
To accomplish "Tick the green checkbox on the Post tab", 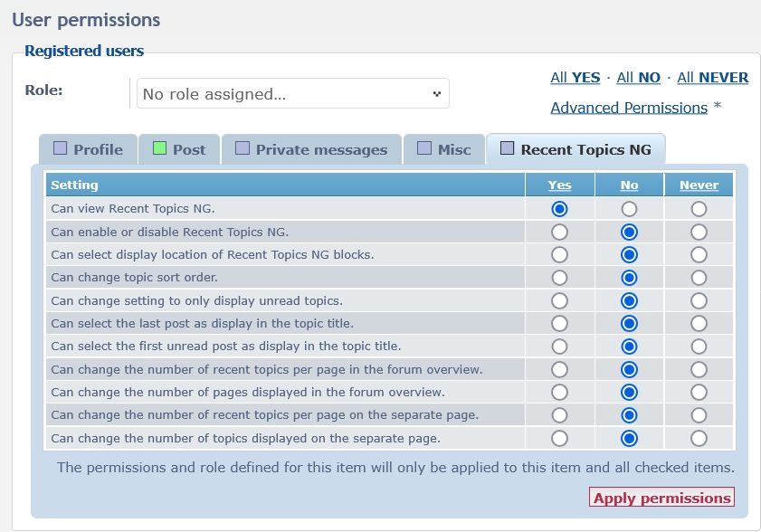I will point(159,148).
